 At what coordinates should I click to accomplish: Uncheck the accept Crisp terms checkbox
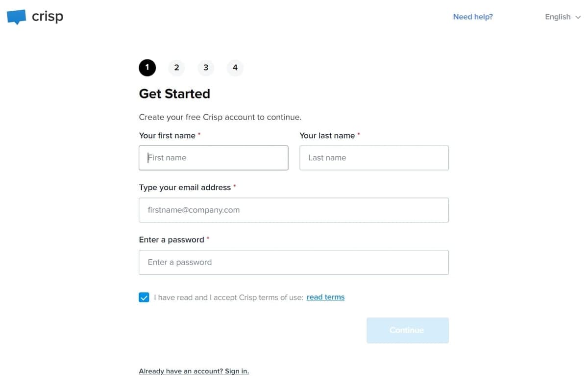click(x=144, y=297)
